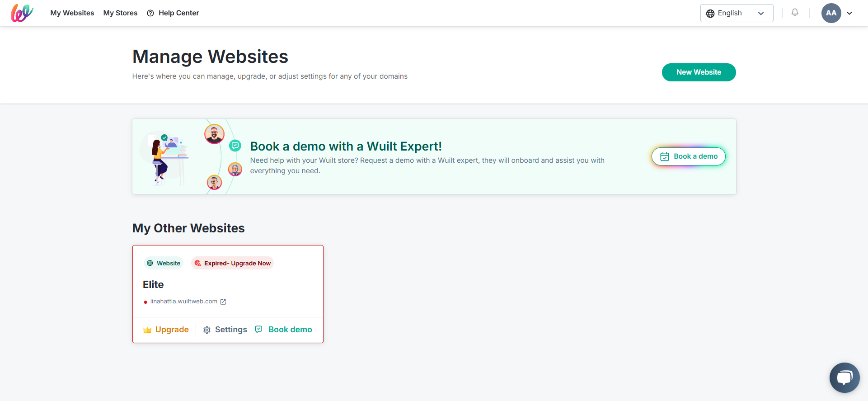This screenshot has width=868, height=401.
Task: Click the globe icon in Website badge
Action: [x=150, y=263]
